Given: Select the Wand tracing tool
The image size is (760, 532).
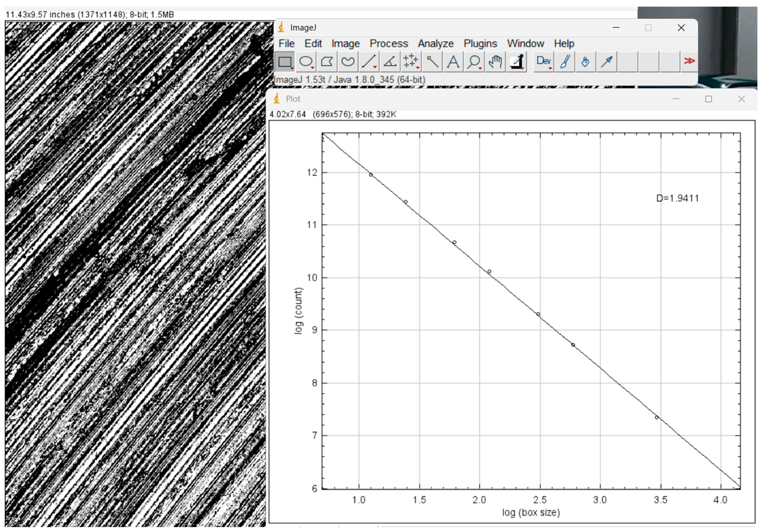Looking at the screenshot, I should coord(432,62).
